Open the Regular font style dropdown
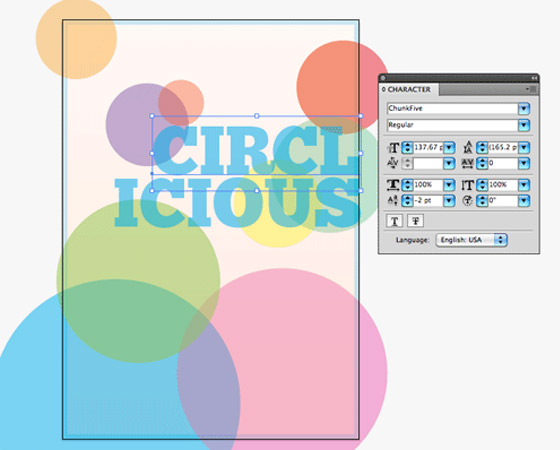The height and width of the screenshot is (450, 560). click(524, 125)
